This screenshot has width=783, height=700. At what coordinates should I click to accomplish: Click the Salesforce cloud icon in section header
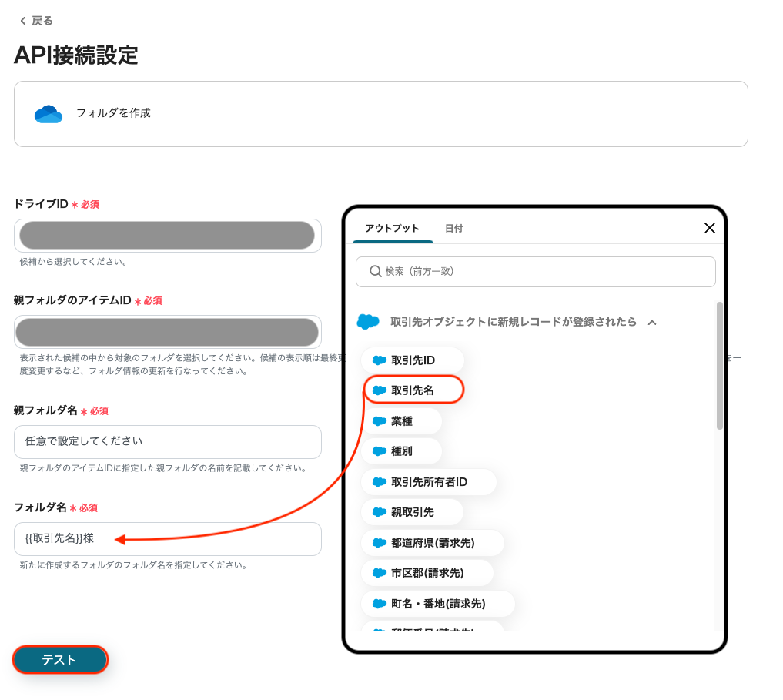[368, 321]
